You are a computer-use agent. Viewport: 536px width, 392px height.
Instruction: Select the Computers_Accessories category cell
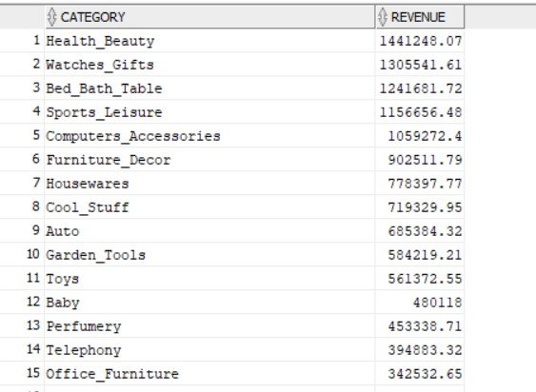[x=209, y=136]
